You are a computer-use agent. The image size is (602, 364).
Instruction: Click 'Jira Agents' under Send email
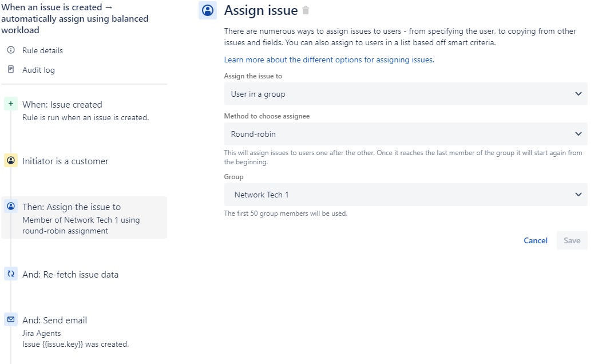41,333
